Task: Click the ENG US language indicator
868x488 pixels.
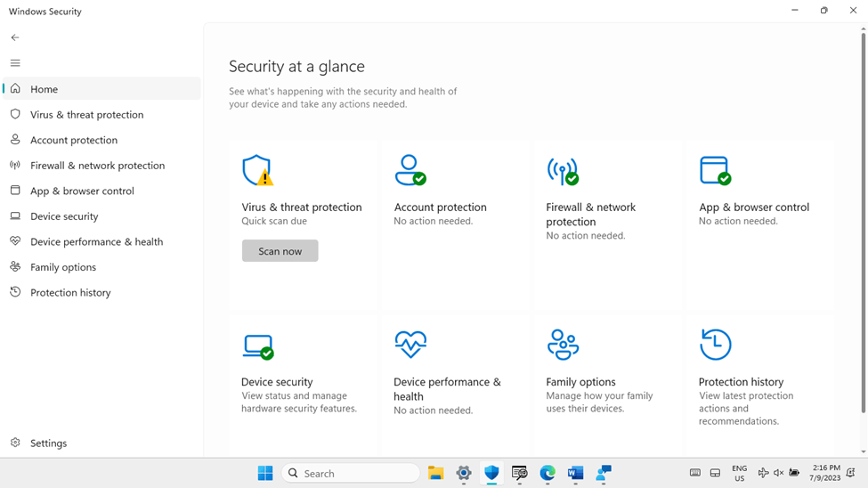Action: [739, 473]
